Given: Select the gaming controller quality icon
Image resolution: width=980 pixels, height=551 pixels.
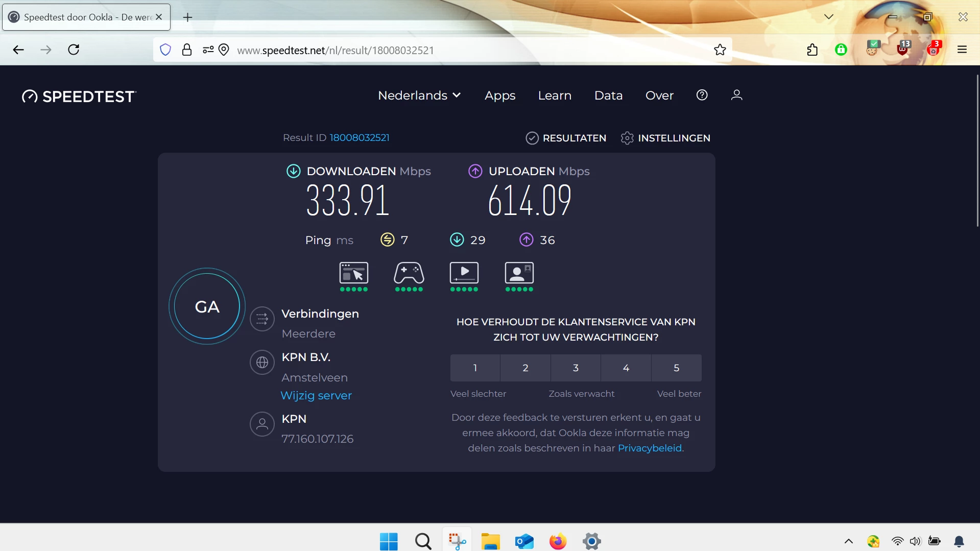Looking at the screenshot, I should click(409, 273).
